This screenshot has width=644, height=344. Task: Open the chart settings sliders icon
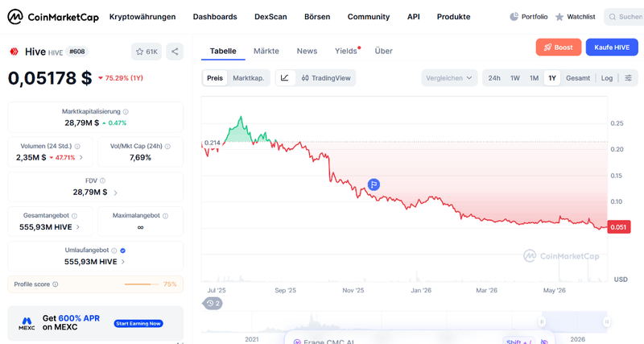pyautogui.click(x=628, y=78)
